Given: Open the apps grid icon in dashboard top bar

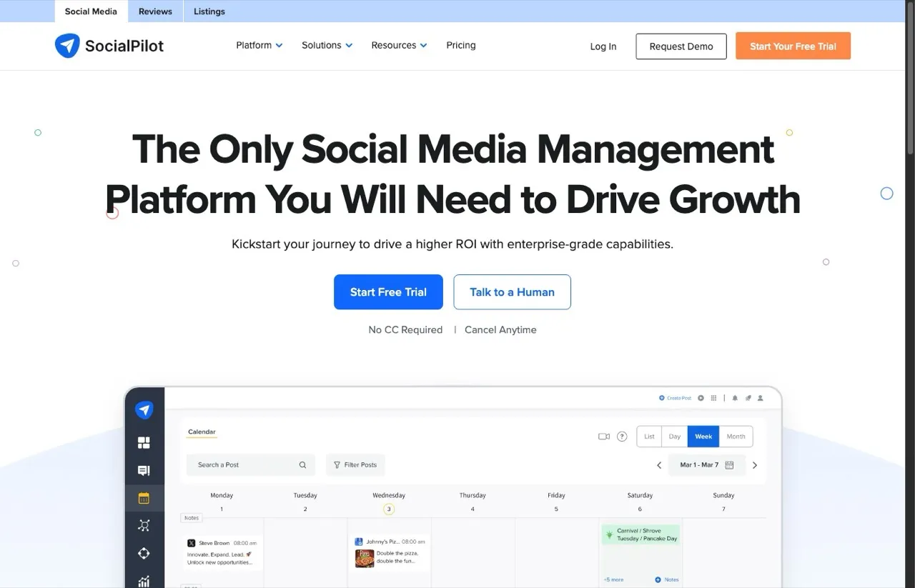Looking at the screenshot, I should [713, 398].
